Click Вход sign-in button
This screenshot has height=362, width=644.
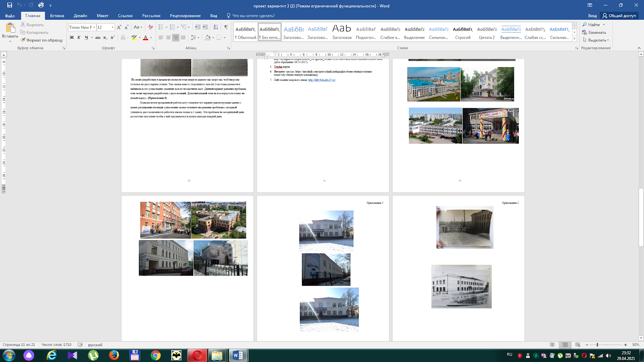tap(592, 16)
